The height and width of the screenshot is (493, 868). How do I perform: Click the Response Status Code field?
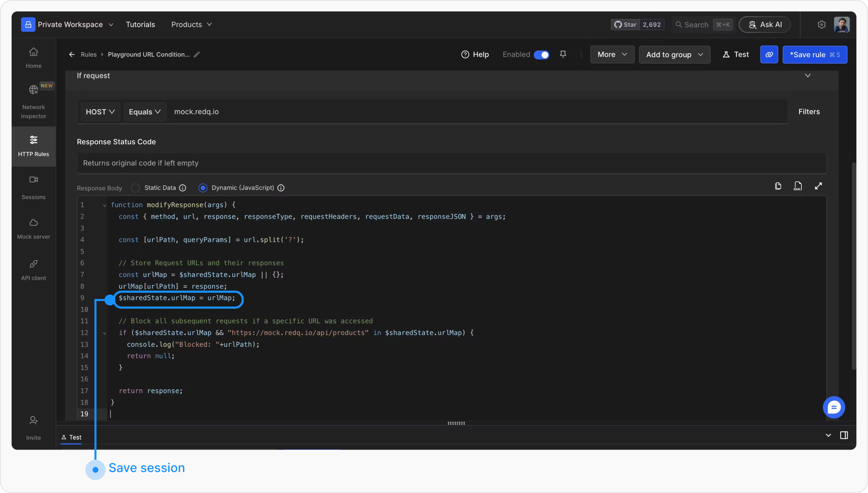tap(451, 163)
